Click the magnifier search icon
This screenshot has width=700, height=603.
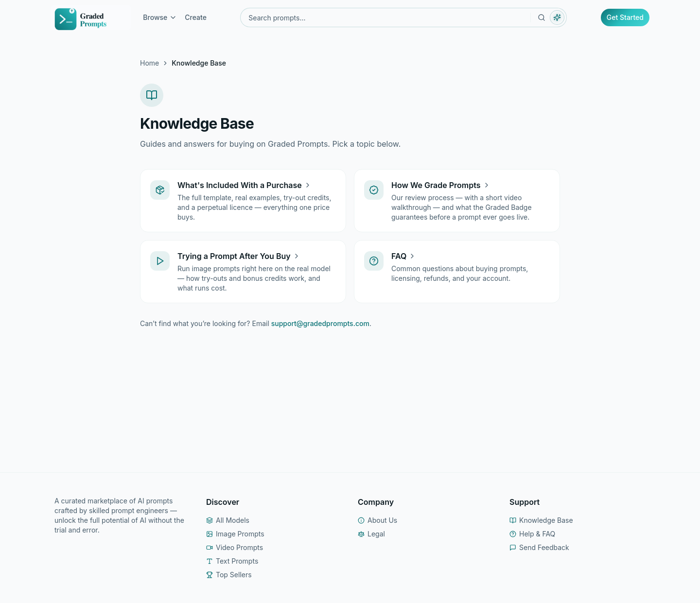(542, 17)
